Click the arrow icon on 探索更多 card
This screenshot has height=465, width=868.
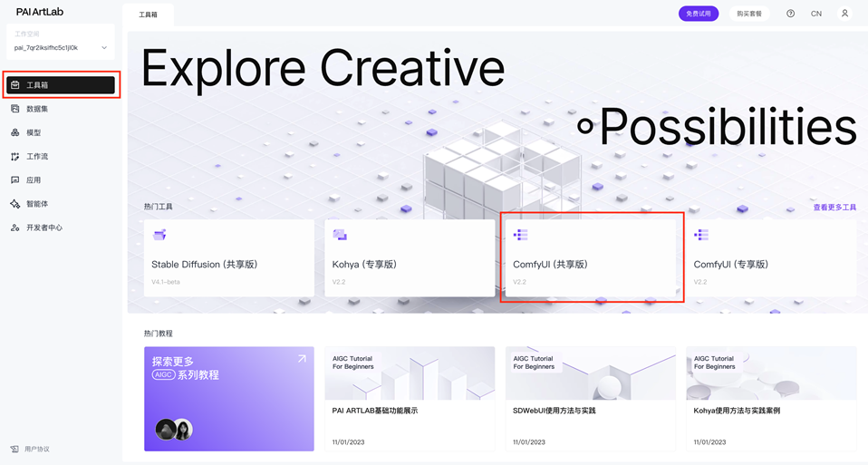pos(302,359)
